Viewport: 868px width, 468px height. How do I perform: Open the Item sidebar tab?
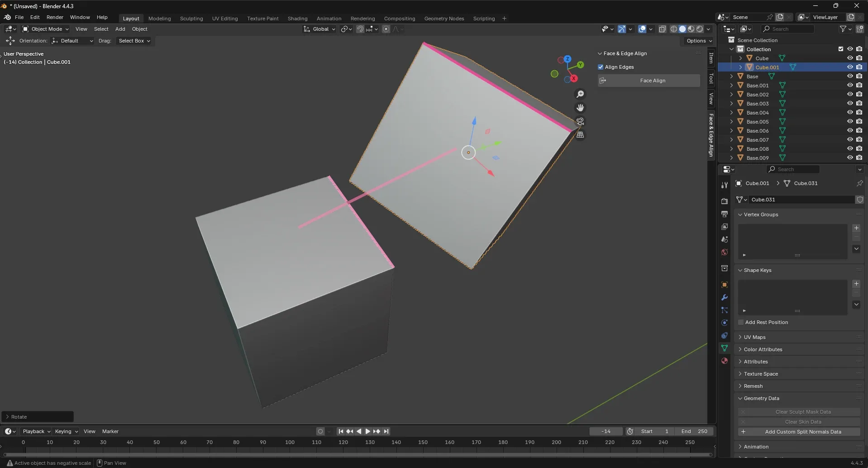[711, 57]
